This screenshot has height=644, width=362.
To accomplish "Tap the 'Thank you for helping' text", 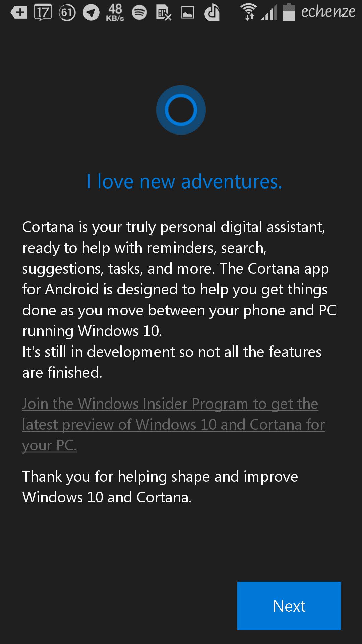I will 160,487.
